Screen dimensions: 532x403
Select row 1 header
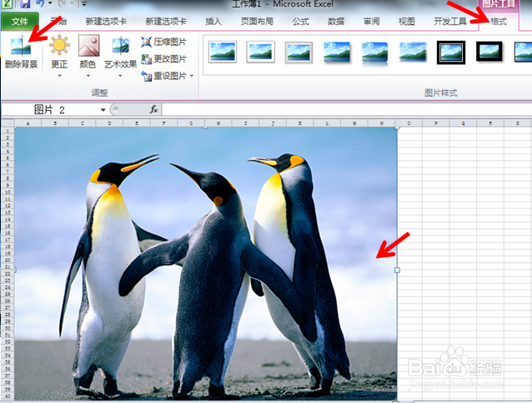8,131
